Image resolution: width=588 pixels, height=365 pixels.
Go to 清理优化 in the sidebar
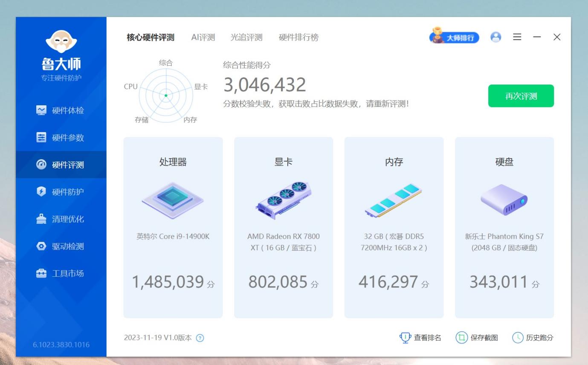(61, 219)
